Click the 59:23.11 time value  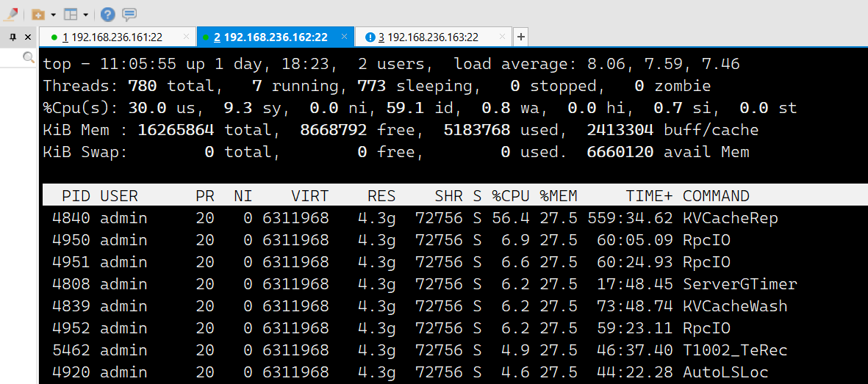click(635, 328)
